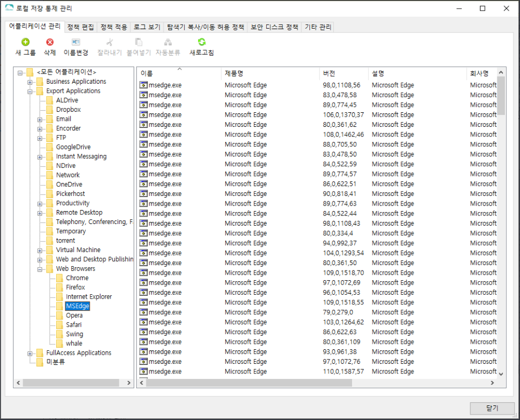Sort by the 제품명 column header
The image size is (520, 420).
tap(270, 73)
